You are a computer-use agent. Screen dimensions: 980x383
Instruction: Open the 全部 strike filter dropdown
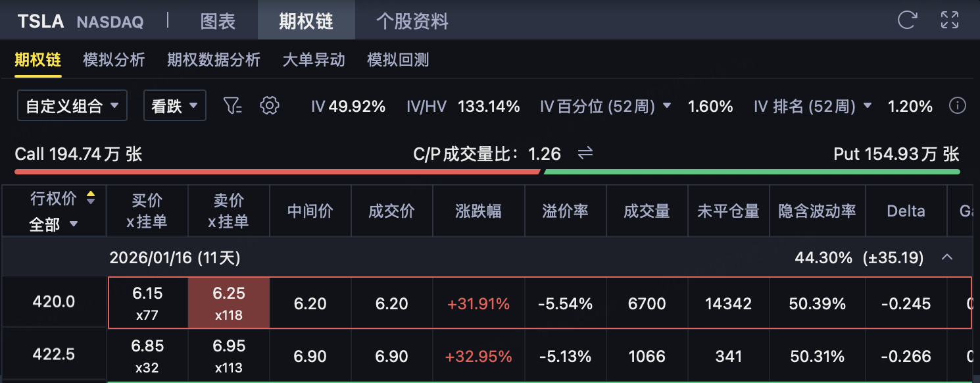[x=53, y=224]
